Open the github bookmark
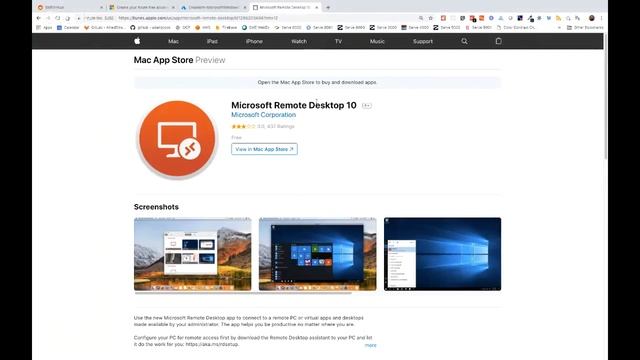The image size is (640, 360). click(x=151, y=28)
